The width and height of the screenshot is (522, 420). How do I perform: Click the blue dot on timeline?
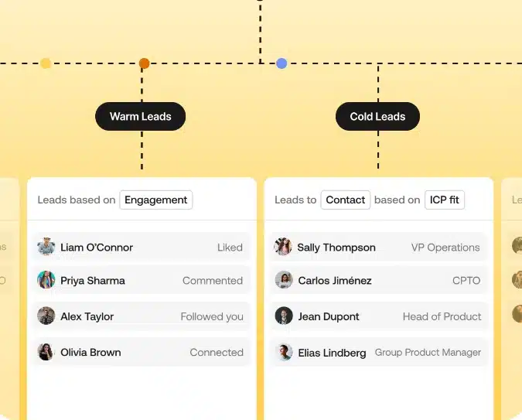pos(281,63)
